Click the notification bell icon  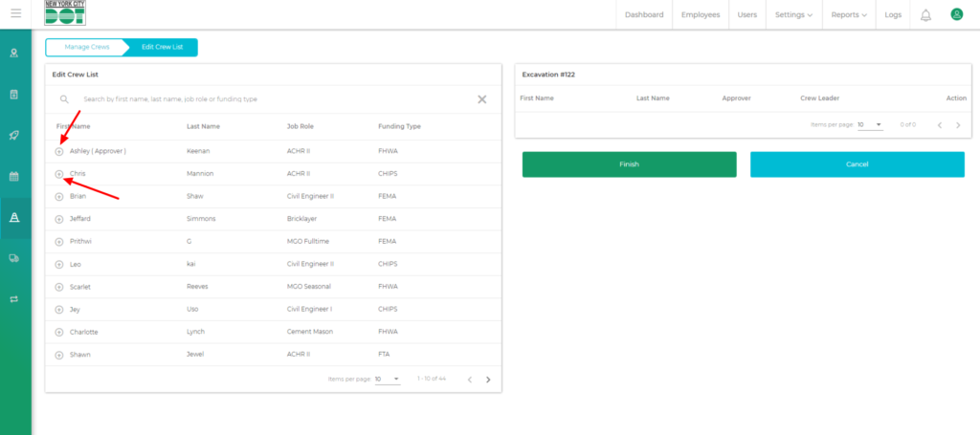(x=925, y=15)
